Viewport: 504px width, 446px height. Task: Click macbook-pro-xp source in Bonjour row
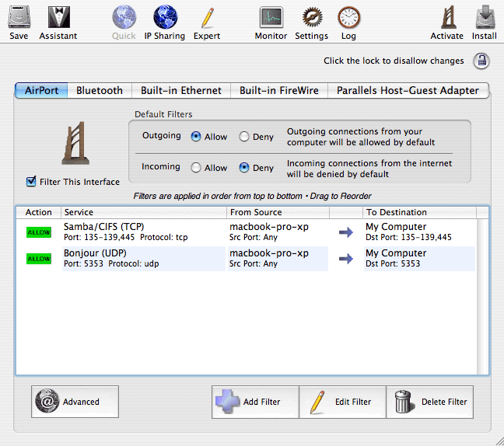269,253
